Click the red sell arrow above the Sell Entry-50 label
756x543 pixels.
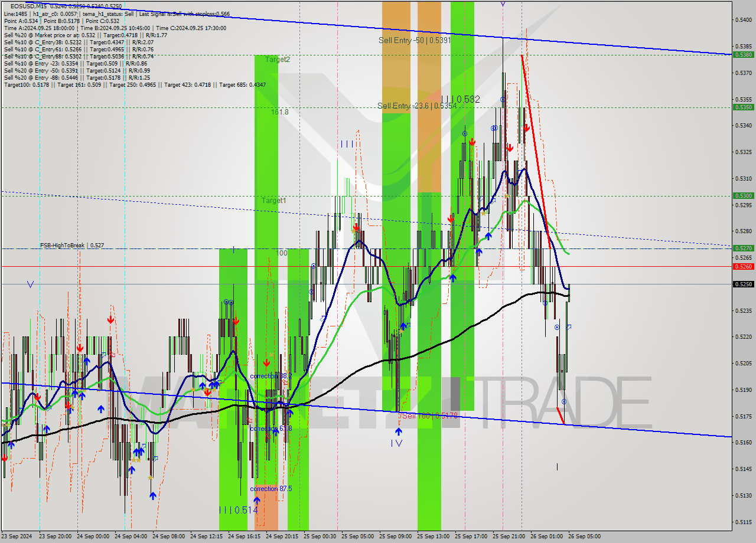point(527,128)
